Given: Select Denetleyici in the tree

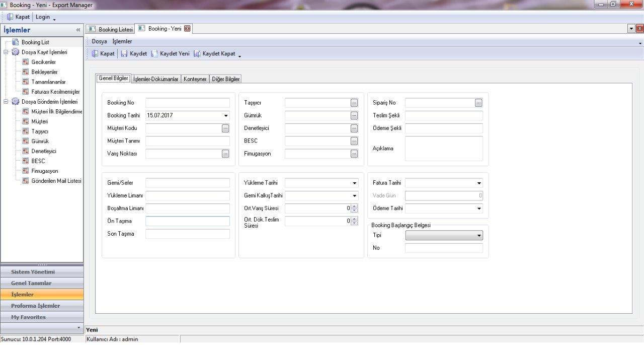Looking at the screenshot, I should coord(44,151).
